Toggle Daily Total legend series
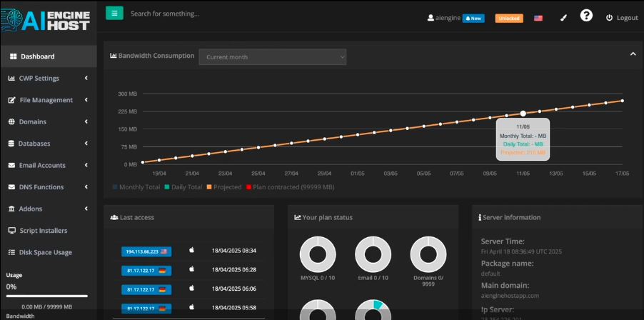Viewport: 644px width, 320px height. tap(183, 187)
